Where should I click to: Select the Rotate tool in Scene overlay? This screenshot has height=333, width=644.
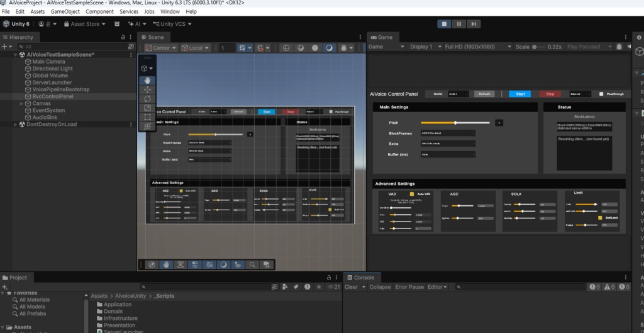pos(147,99)
